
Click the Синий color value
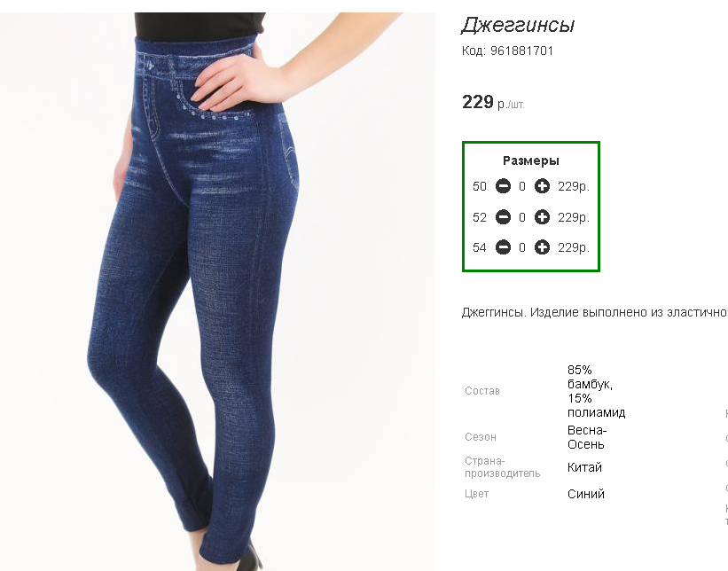pos(586,494)
